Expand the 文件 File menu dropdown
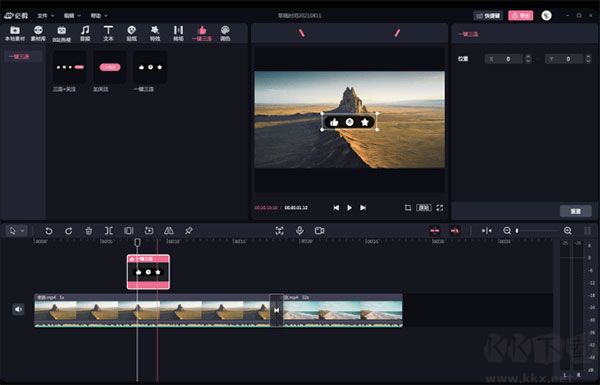The height and width of the screenshot is (385, 600). pos(46,16)
